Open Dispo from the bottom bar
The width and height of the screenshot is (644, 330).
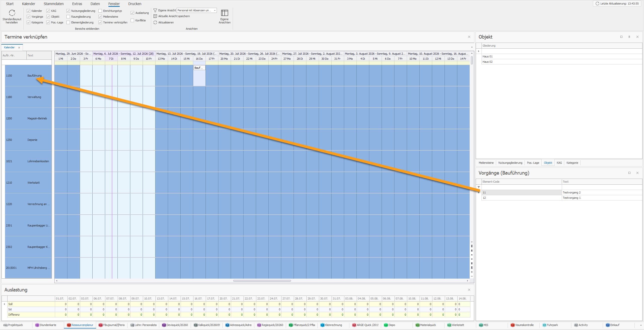[389, 325]
